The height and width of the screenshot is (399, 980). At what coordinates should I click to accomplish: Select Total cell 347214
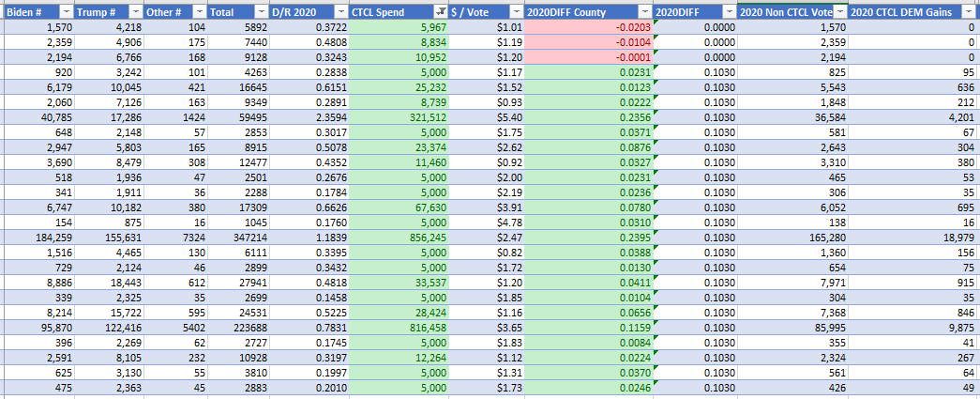pos(238,237)
